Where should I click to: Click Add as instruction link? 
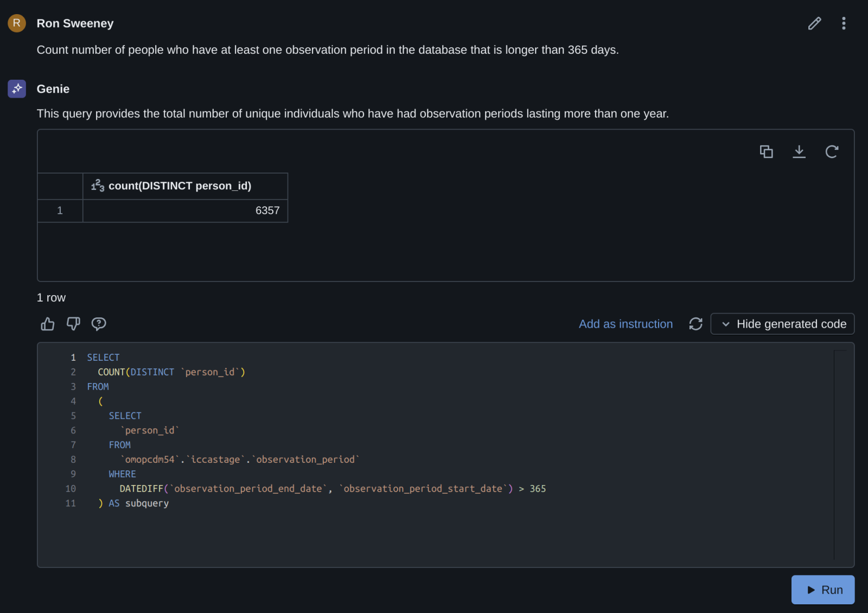coord(626,324)
